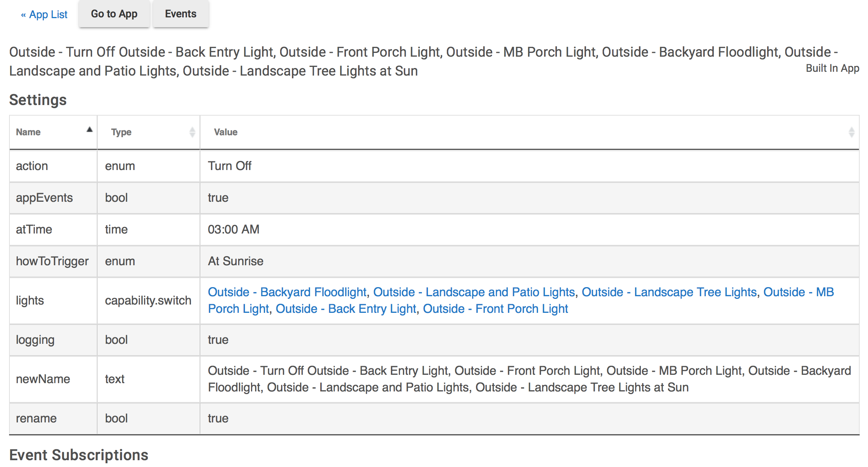This screenshot has height=467, width=868.
Task: Click the Value column sort arrows
Action: (x=851, y=132)
